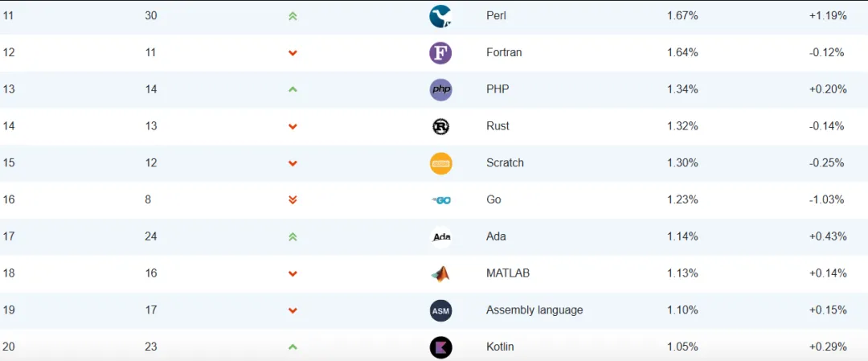Click the Kotlin K logo
The width and height of the screenshot is (868, 361).
[x=440, y=347]
